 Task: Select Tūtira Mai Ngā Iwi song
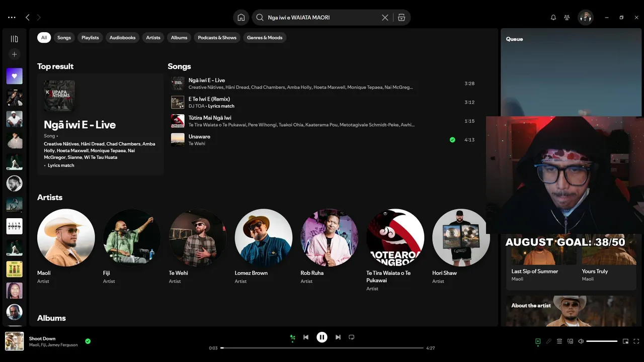[322, 121]
